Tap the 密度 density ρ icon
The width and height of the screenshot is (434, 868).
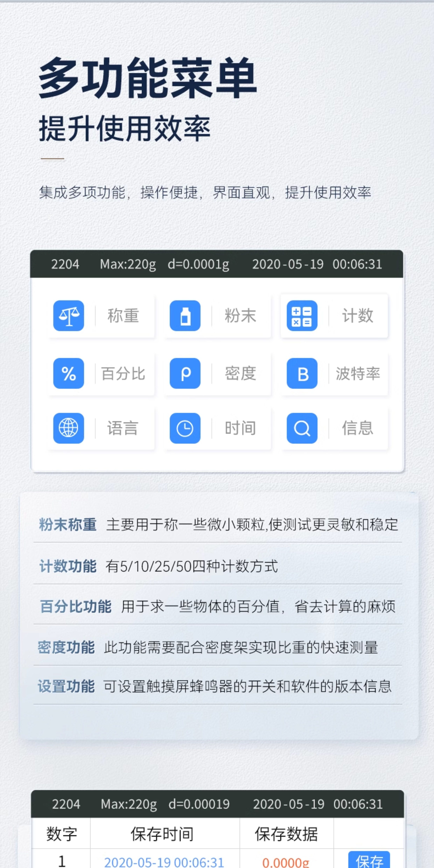185,373
